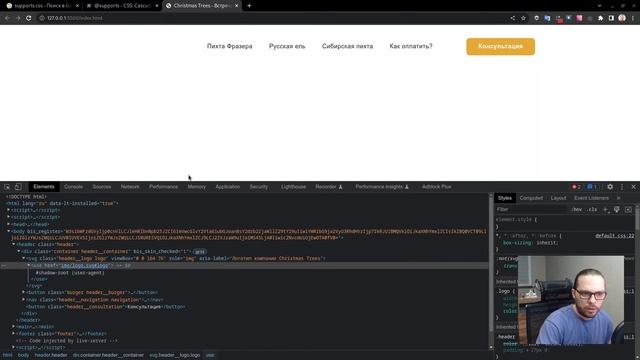
Task: Open the Как оплатить? nav link
Action: coord(411,46)
